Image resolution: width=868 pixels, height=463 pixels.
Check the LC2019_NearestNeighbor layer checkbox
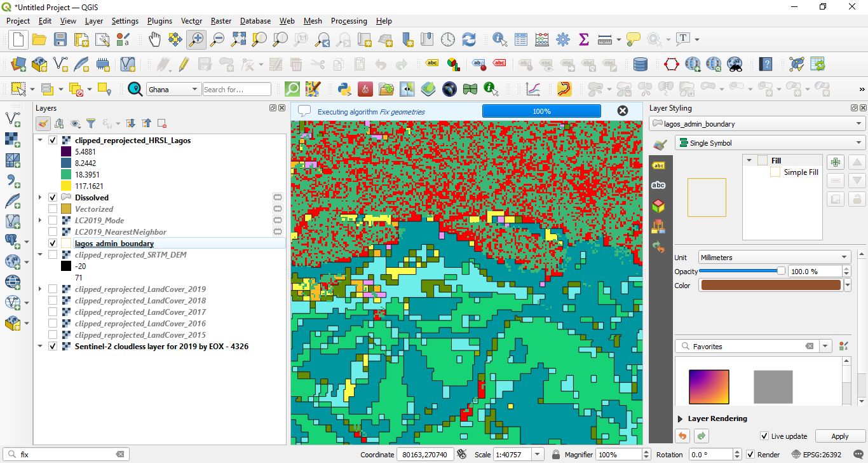pyautogui.click(x=53, y=232)
